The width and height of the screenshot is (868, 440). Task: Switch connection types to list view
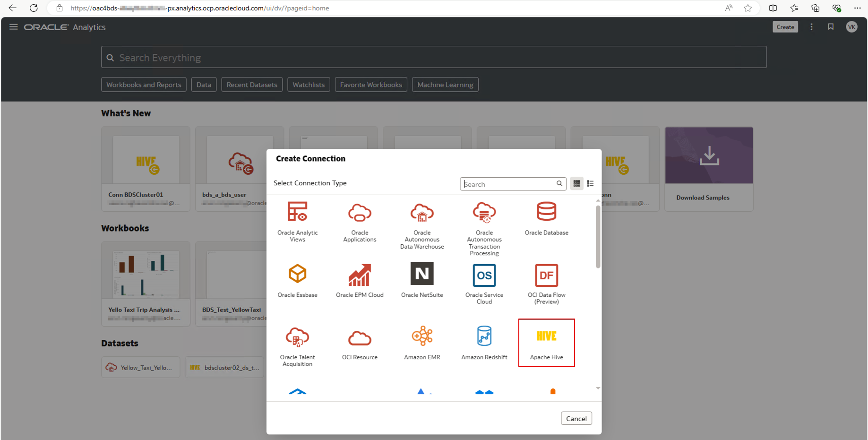pyautogui.click(x=590, y=183)
